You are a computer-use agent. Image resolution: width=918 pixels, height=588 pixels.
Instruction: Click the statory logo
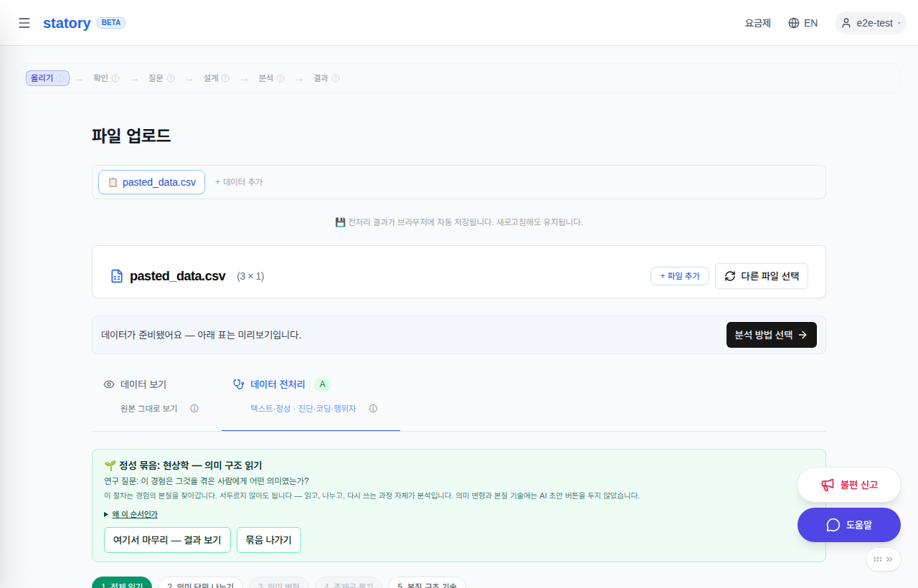[x=67, y=23]
